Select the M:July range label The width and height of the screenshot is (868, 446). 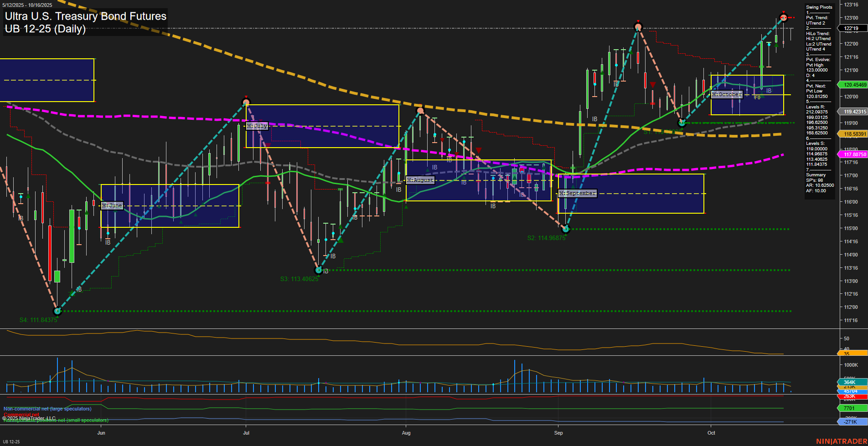pos(257,126)
